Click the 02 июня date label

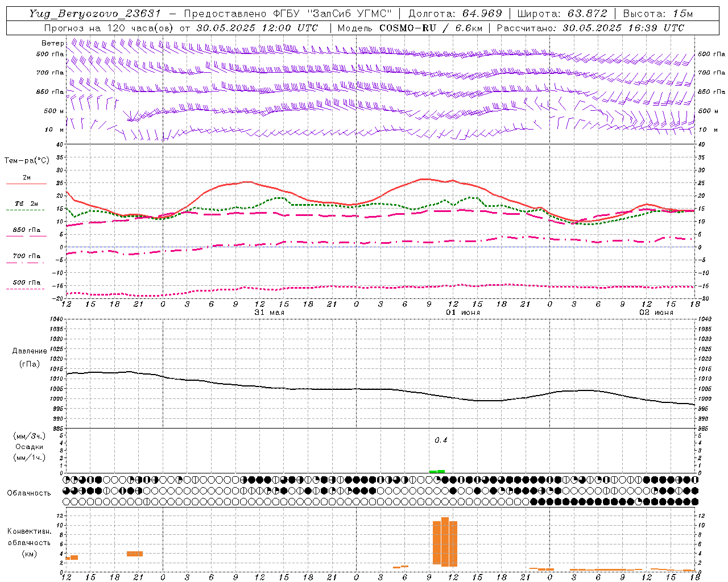(x=656, y=313)
